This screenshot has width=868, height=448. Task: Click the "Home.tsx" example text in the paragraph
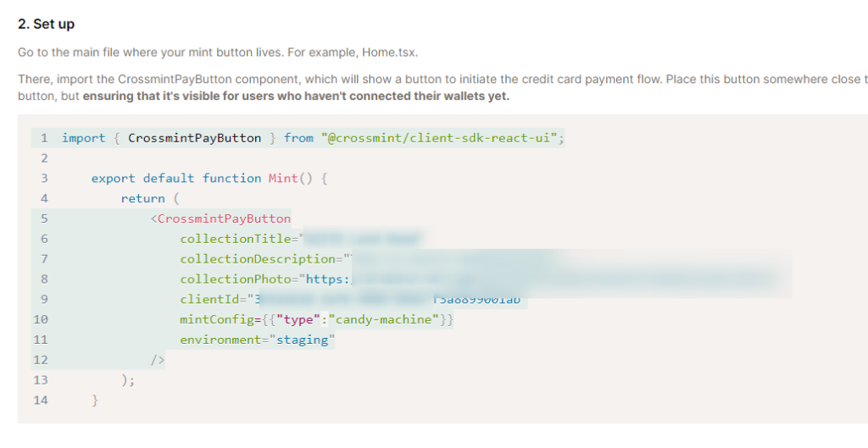point(388,53)
